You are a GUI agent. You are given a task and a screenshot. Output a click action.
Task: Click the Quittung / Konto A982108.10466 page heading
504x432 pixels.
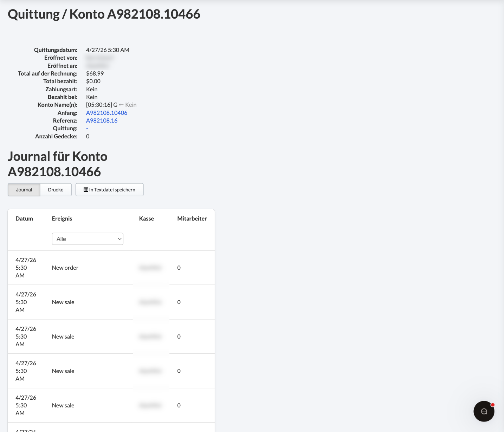[x=104, y=14]
